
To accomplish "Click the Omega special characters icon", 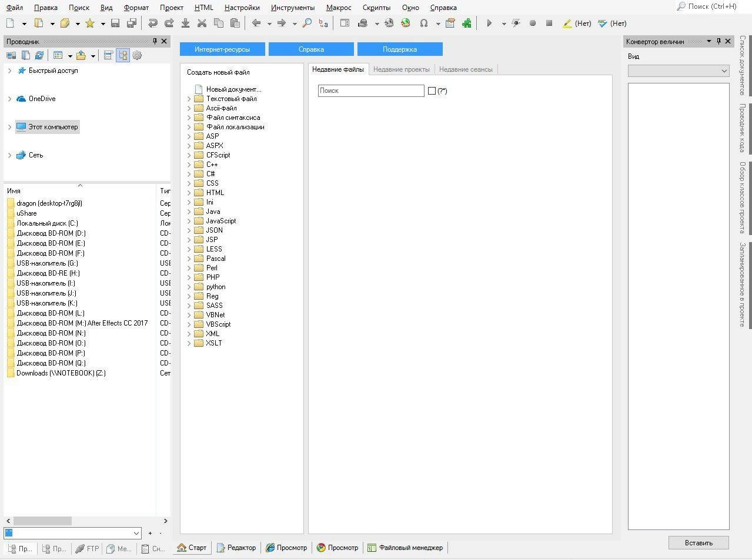I will click(x=423, y=23).
